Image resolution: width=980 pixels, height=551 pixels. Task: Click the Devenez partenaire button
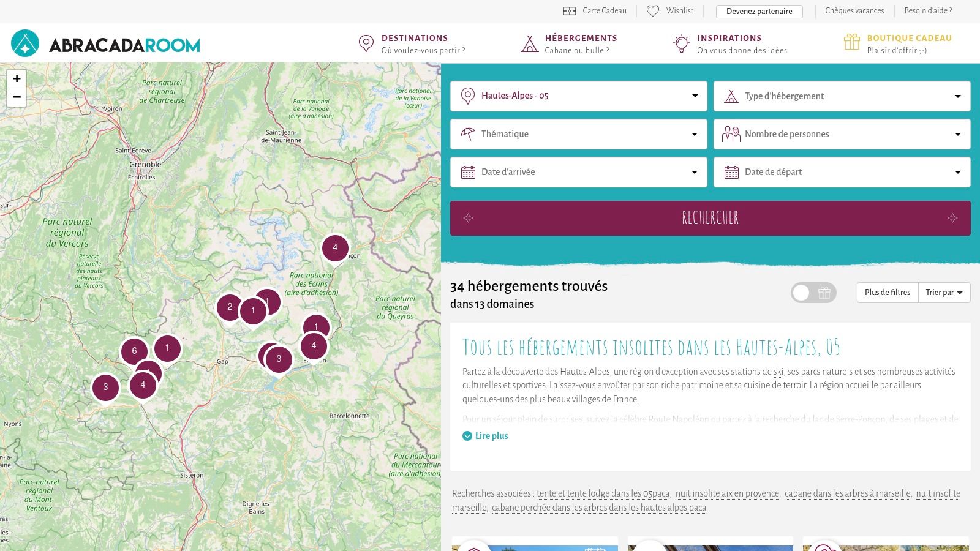pyautogui.click(x=759, y=11)
